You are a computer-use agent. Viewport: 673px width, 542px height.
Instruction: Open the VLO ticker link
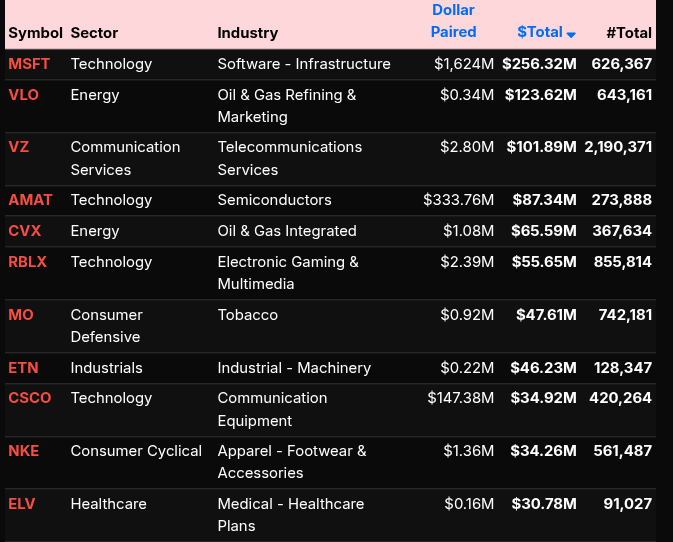23,95
